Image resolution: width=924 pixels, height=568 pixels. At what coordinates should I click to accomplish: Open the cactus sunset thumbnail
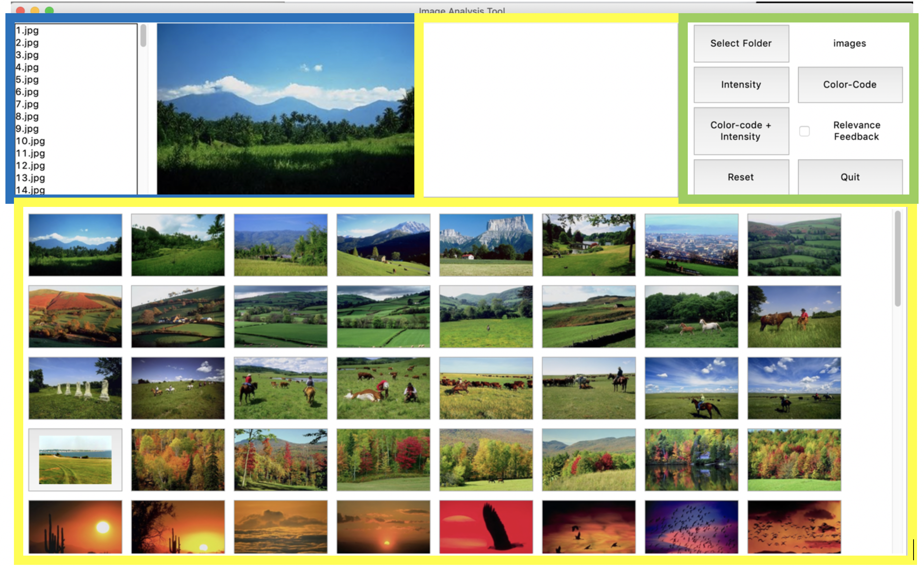[75, 527]
